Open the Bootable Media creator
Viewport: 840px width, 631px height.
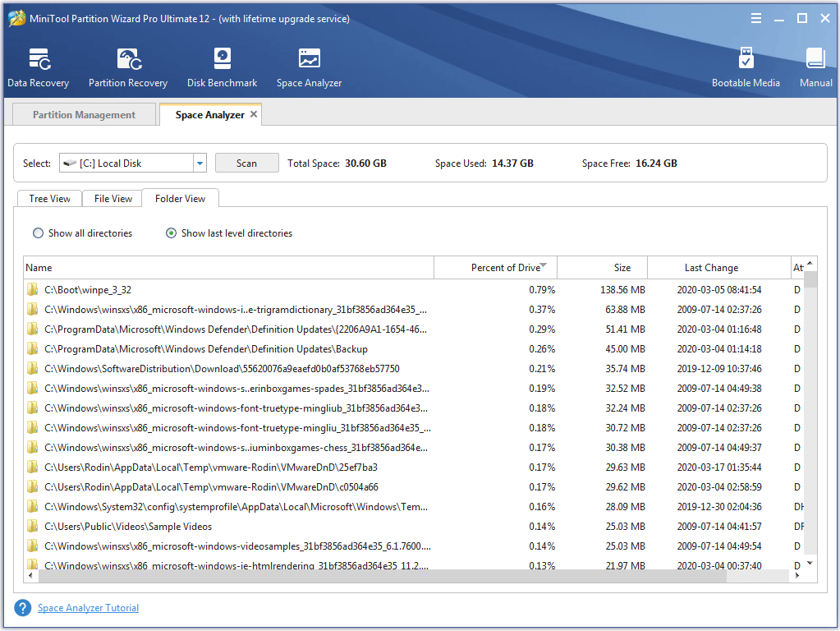(x=746, y=66)
